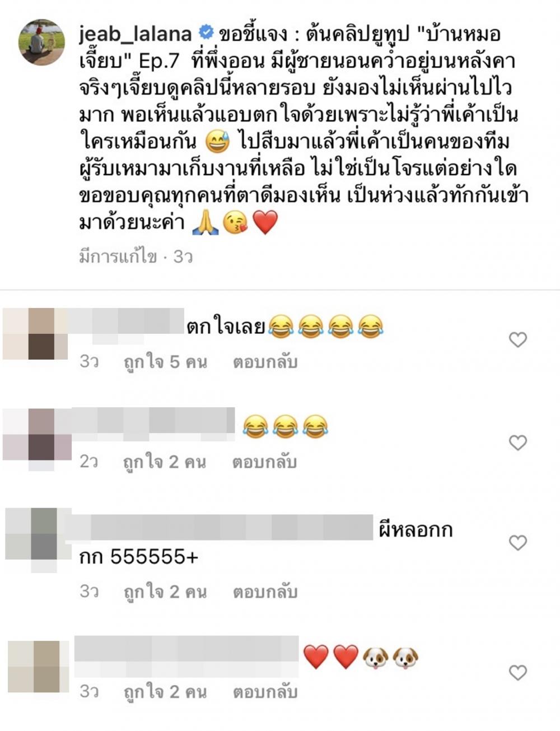Reply to the ผีหลอกกกก 555555+ comment
The image size is (560, 731).
265,592
